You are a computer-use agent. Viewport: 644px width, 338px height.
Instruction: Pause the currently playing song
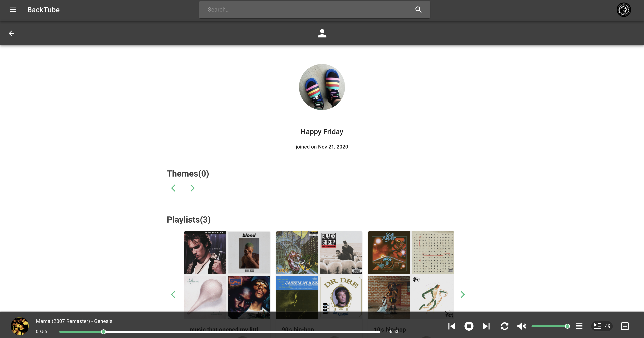pyautogui.click(x=469, y=326)
